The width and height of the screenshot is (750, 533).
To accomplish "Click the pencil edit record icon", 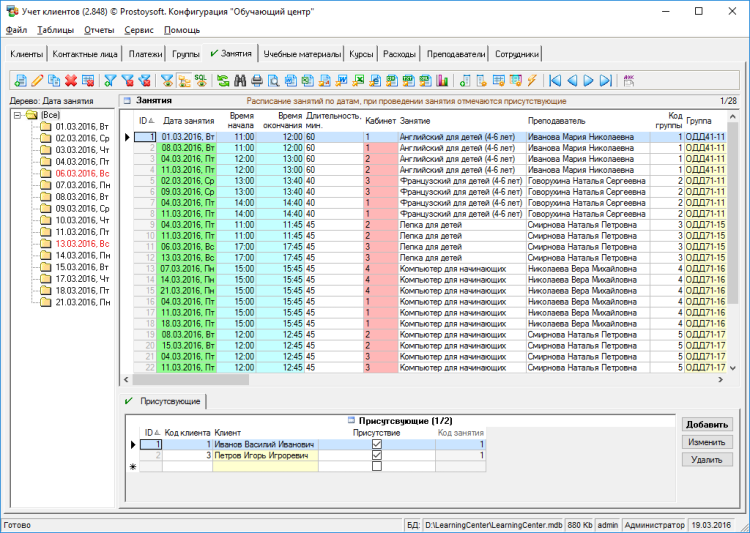I will pos(37,80).
